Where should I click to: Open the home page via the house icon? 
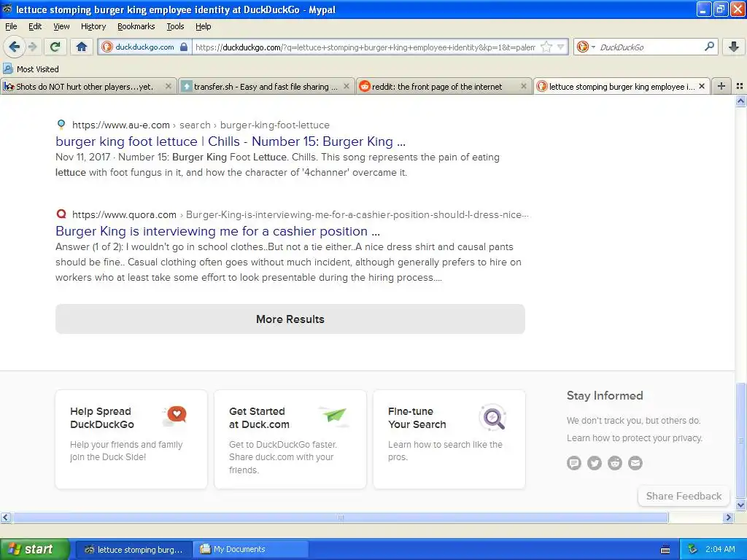tap(82, 47)
